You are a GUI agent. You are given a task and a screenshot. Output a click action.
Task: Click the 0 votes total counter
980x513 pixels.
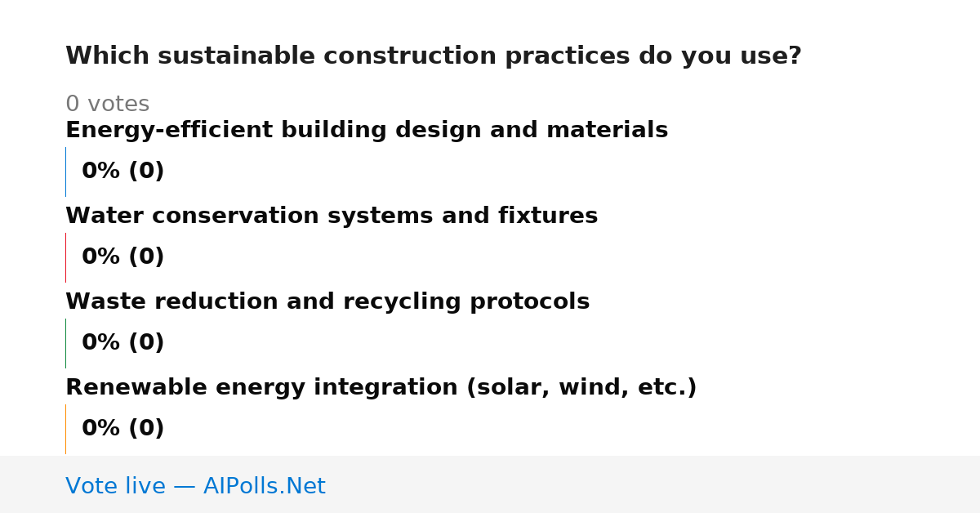108,105
